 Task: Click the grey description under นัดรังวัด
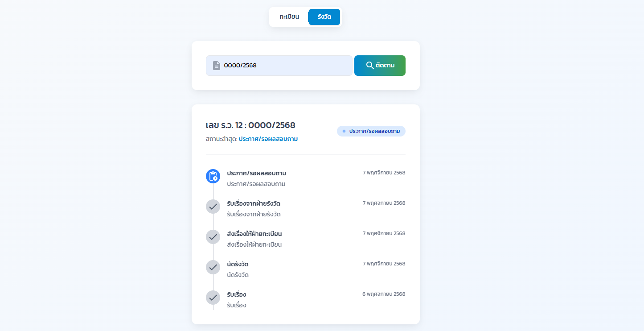coord(238,275)
